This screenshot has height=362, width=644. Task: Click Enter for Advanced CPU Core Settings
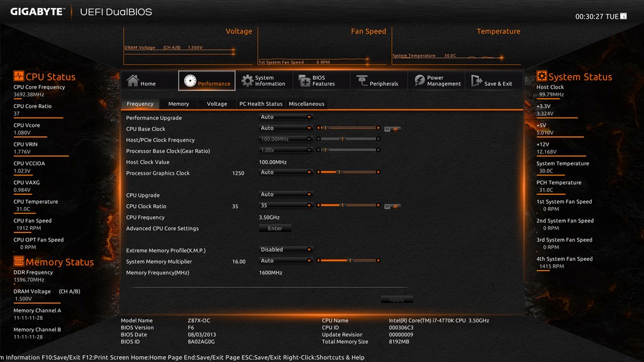(275, 228)
